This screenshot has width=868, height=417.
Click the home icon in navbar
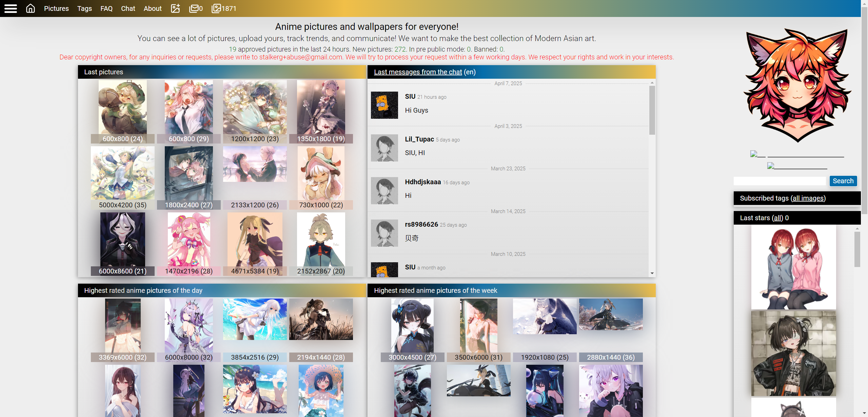[31, 8]
